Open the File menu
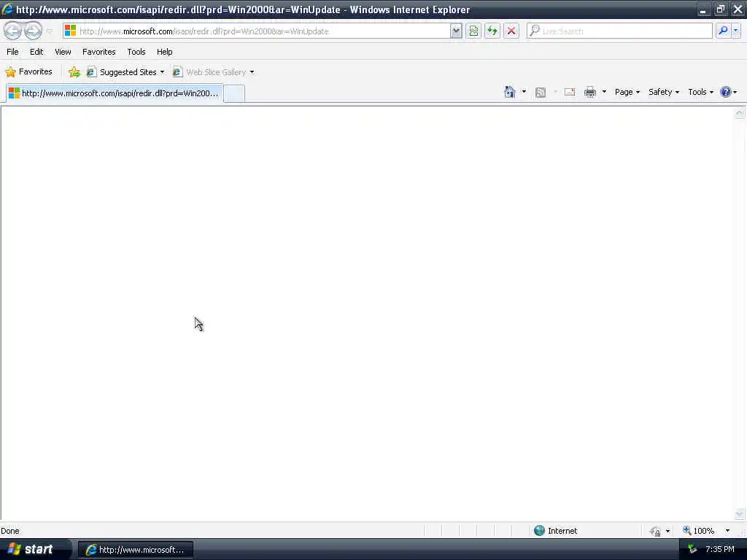 click(12, 52)
